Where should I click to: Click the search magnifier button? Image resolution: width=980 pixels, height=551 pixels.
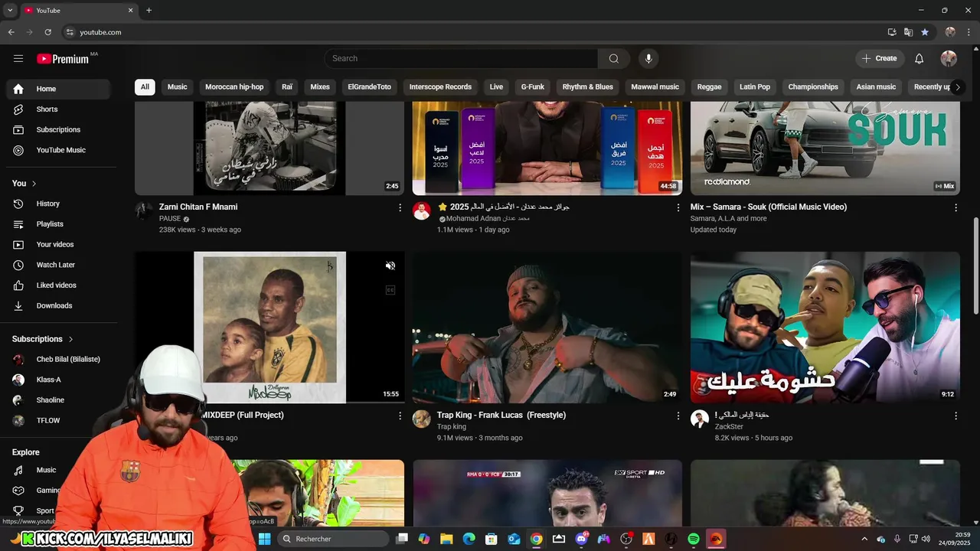click(x=614, y=58)
